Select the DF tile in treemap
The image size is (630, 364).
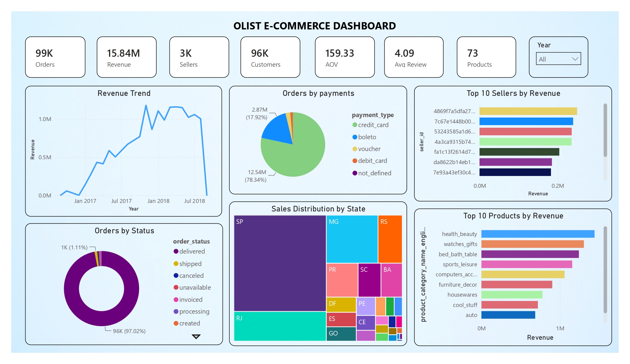pos(341,305)
